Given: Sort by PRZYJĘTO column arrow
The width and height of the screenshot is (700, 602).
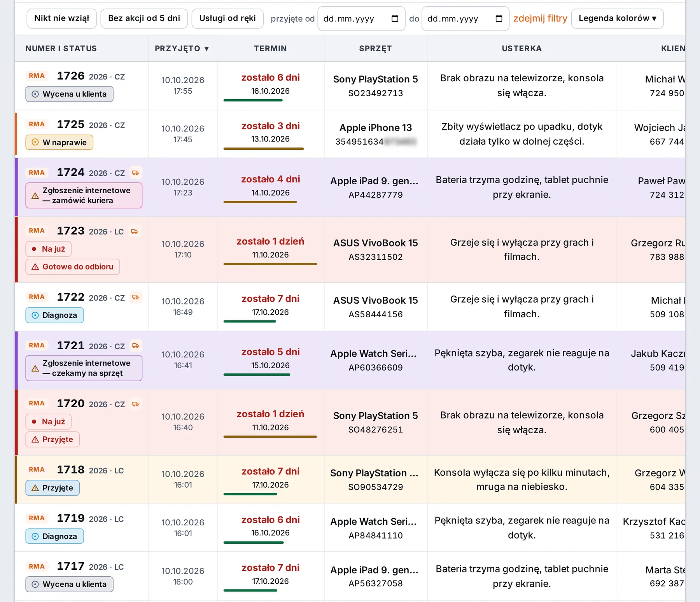Looking at the screenshot, I should (x=206, y=49).
